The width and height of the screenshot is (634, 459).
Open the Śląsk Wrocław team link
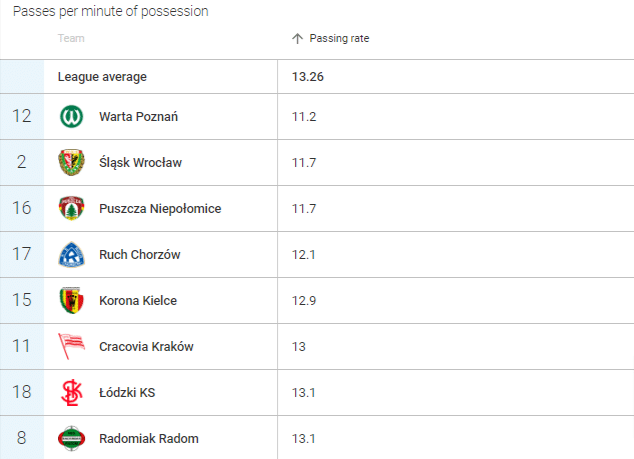[140, 163]
